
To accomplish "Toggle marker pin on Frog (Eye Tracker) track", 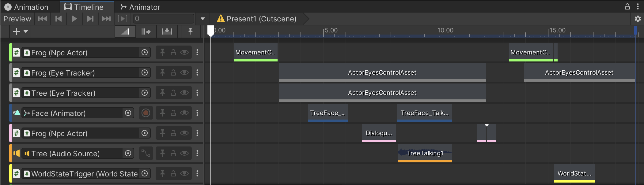I will pos(162,72).
